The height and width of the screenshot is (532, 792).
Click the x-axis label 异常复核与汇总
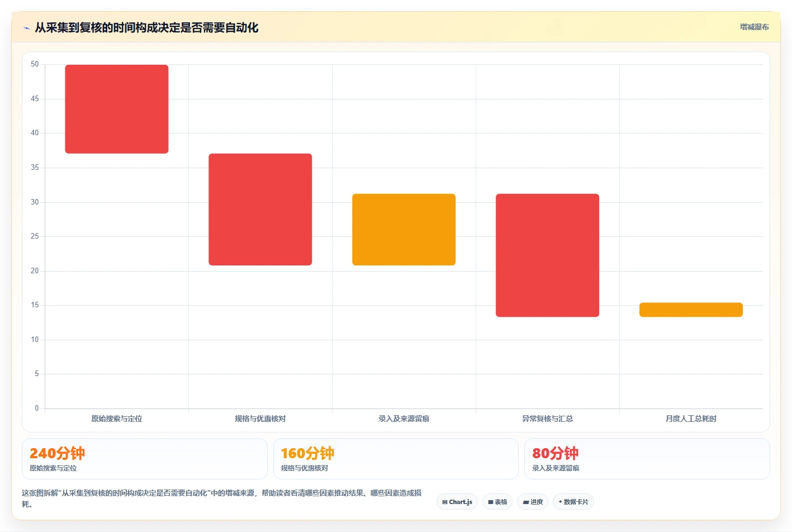click(548, 419)
